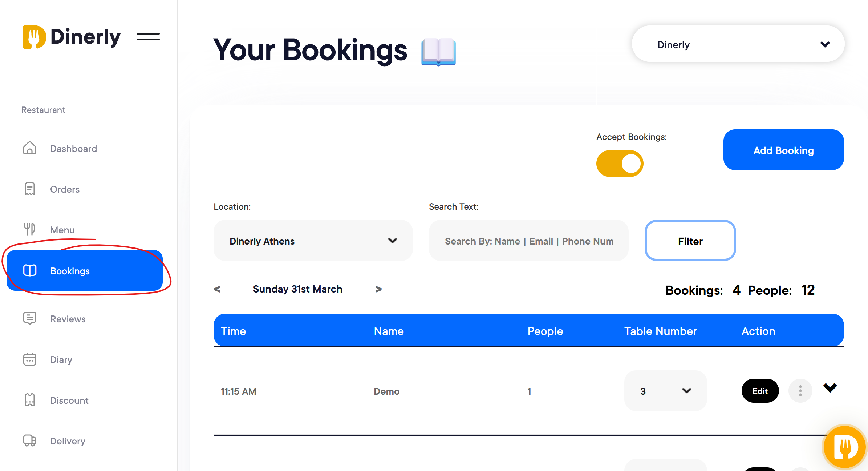Screen dimensions: 868x471
Task: Expand the Demo booking row details chevron
Action: pyautogui.click(x=830, y=387)
